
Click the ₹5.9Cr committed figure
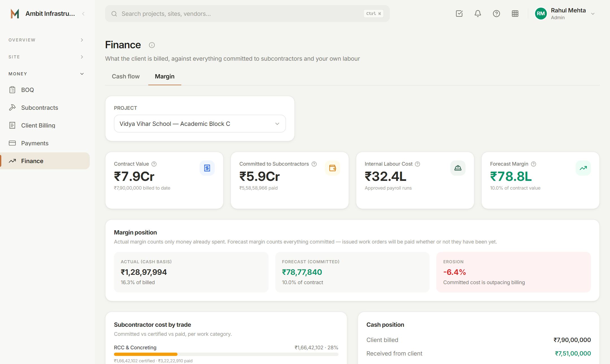260,176
